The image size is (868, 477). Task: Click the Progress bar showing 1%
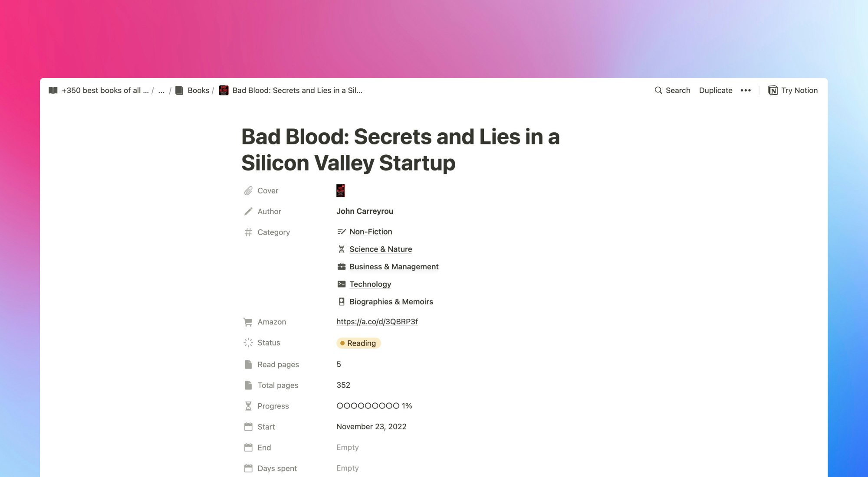(x=374, y=406)
